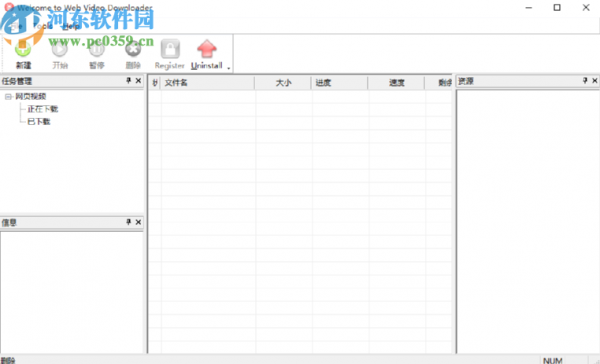Sort by the 大小 column header
The image size is (600, 364).
coord(283,83)
